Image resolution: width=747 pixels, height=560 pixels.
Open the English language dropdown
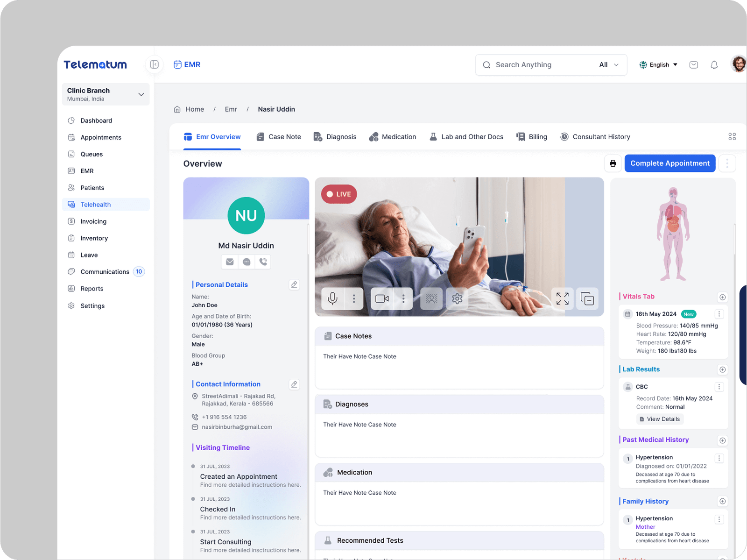click(x=658, y=65)
